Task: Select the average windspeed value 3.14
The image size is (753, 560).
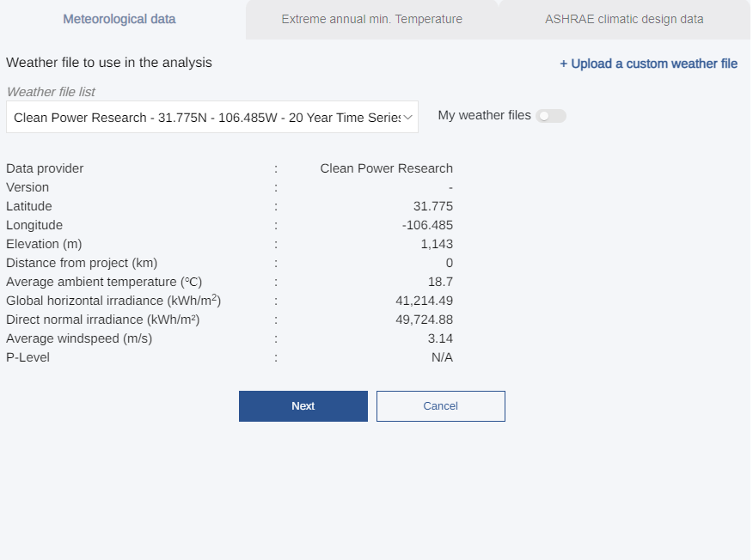Action: 440,338
